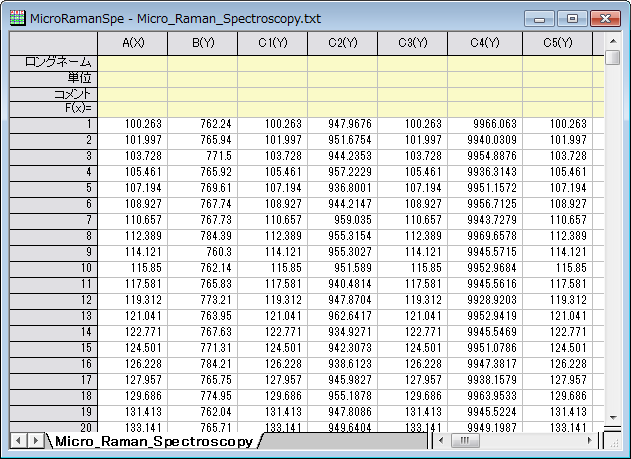
Task: Select column C5(Y) header
Action: pyautogui.click(x=558, y=43)
